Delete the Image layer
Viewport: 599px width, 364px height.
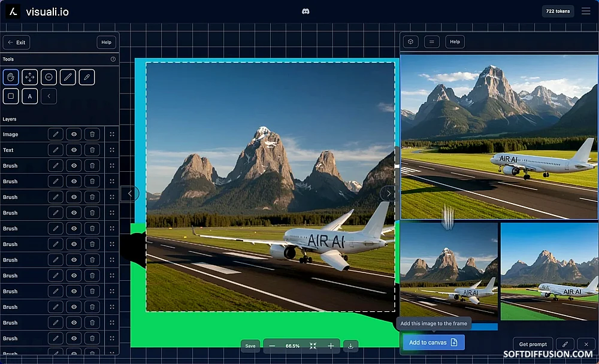(x=92, y=135)
